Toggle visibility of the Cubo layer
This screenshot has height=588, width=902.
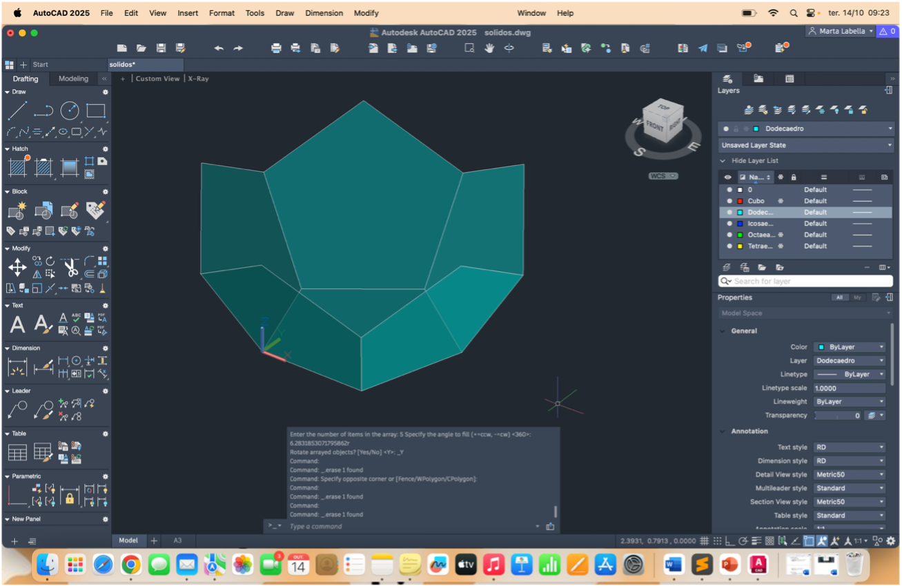[x=729, y=201]
